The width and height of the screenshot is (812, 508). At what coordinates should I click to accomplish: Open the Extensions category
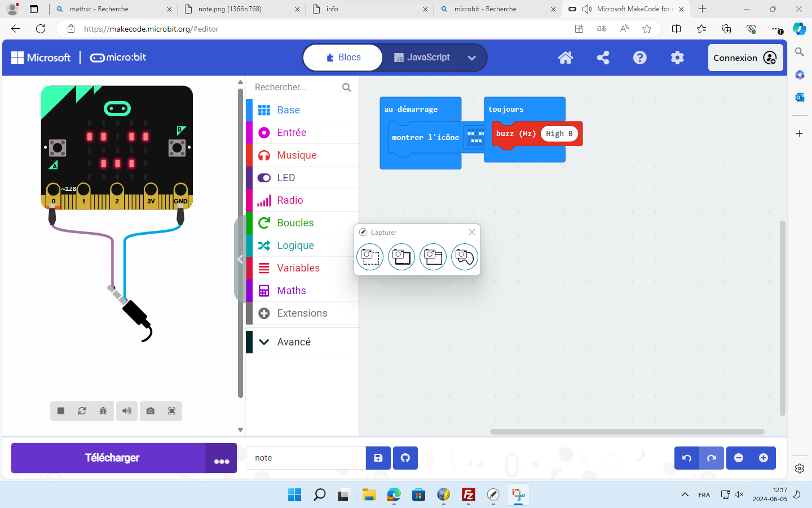pos(302,313)
